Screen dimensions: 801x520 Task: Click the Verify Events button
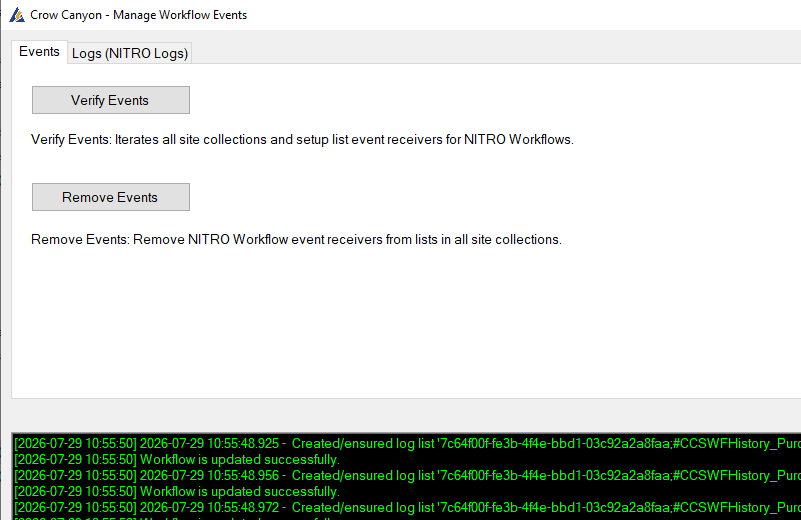111,100
